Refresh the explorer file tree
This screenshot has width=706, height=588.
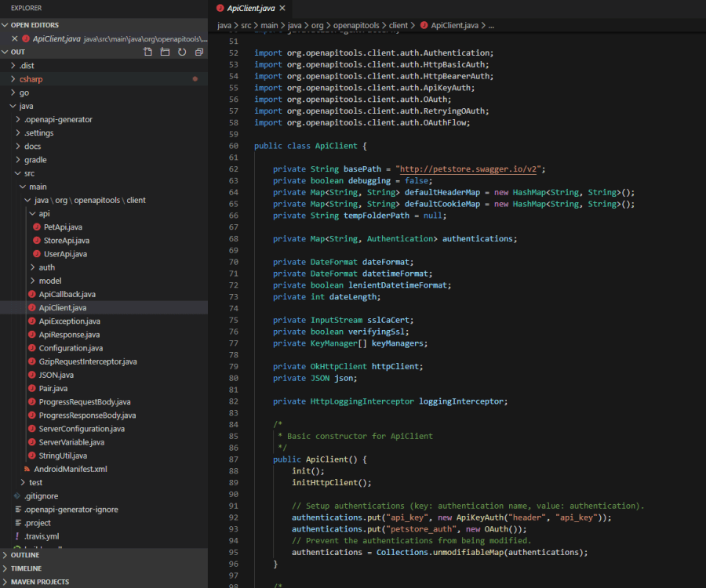[x=182, y=52]
